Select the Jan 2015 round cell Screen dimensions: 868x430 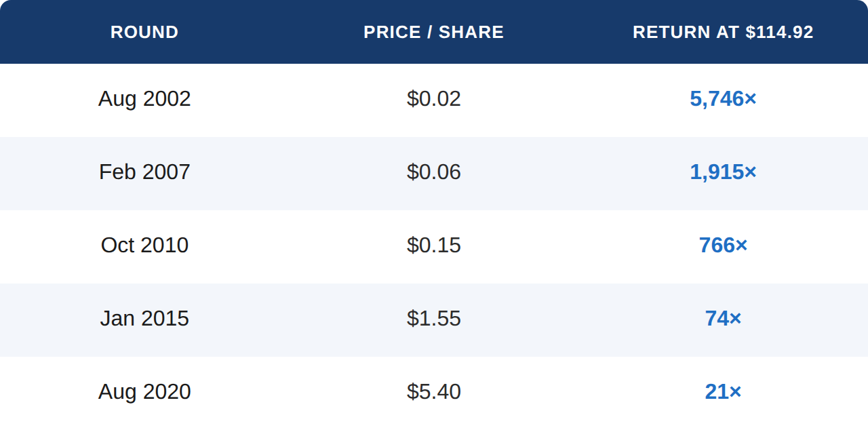[144, 319]
